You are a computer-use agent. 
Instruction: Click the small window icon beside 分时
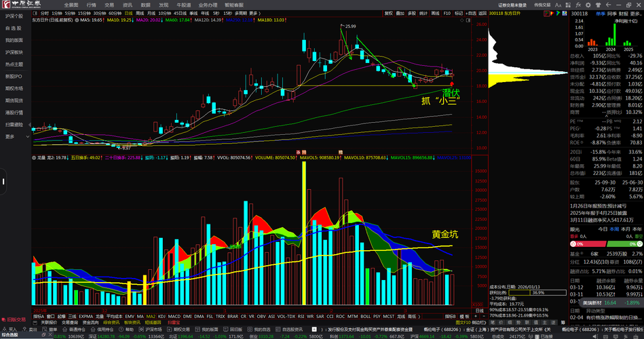(35, 14)
